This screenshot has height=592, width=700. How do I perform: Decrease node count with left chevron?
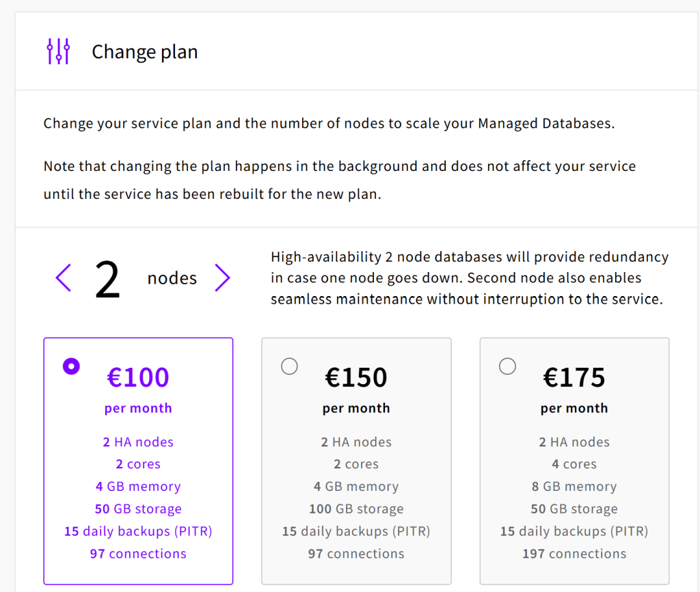tap(64, 278)
